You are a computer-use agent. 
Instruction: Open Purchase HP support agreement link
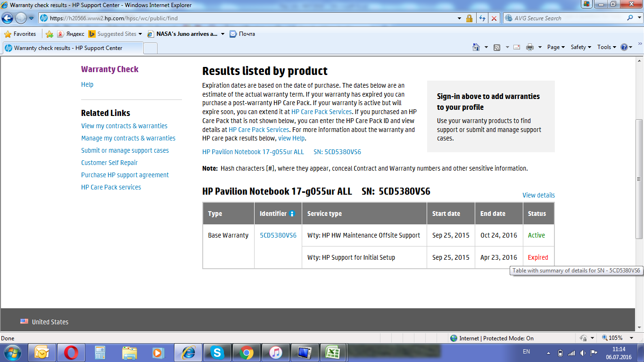pyautogui.click(x=125, y=175)
